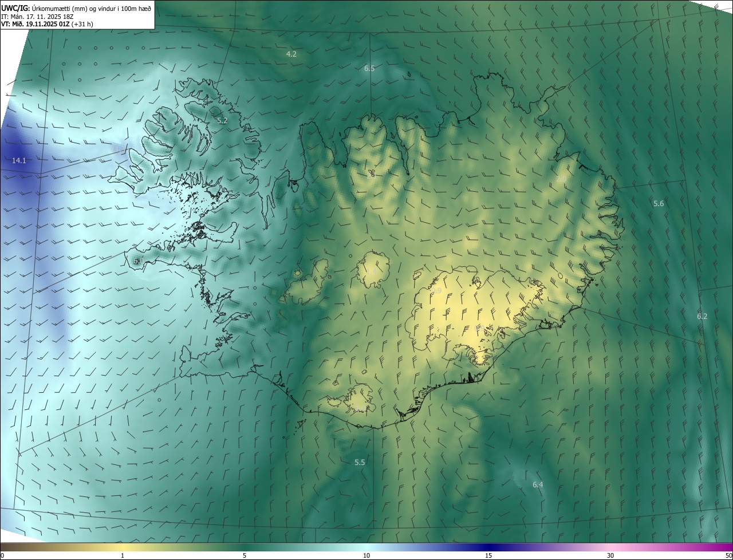733x560 pixels.
Task: Click the 0.9 value label on Vatnajökull glacier
Action: point(436,291)
